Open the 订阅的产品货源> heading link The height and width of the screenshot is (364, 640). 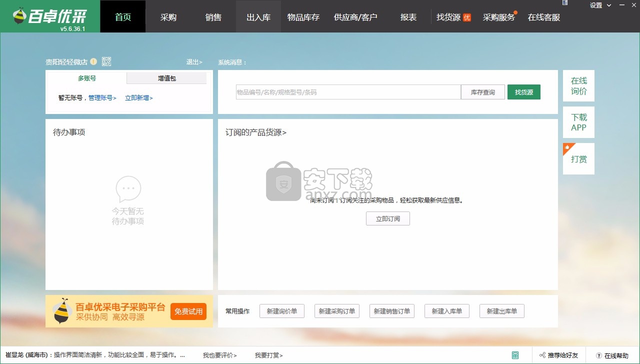click(256, 132)
